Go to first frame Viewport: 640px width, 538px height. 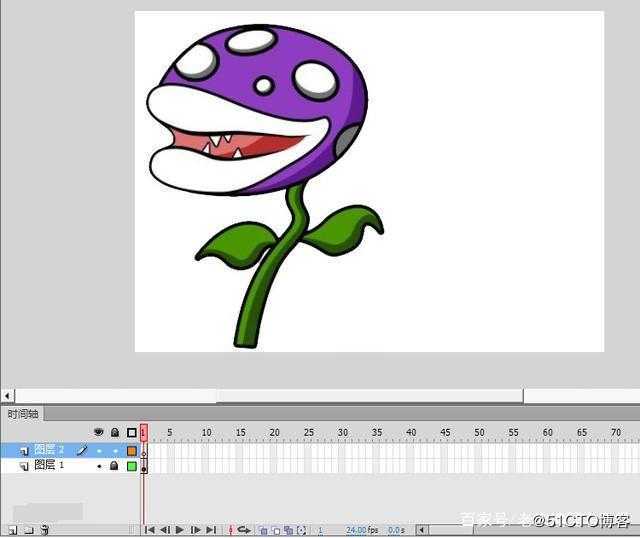pyautogui.click(x=150, y=529)
